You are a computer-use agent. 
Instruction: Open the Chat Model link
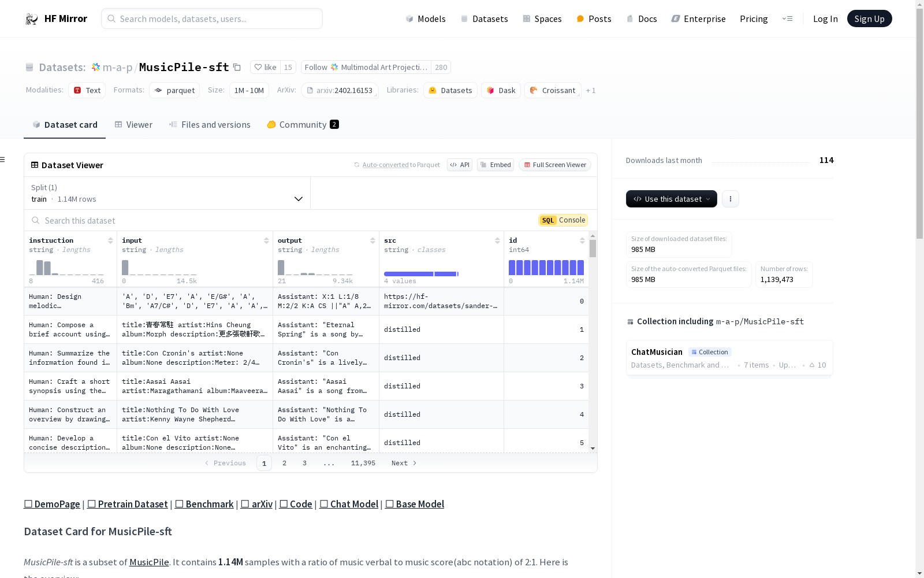tap(349, 504)
